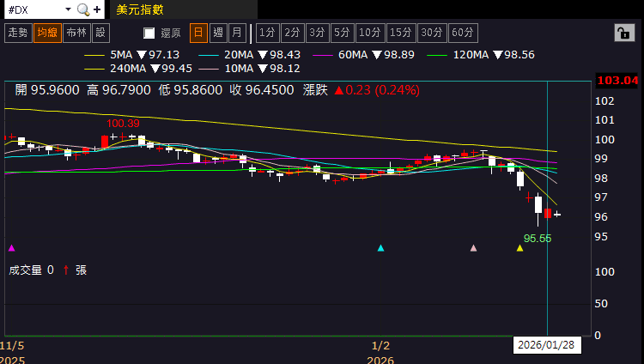Click the cyan triangle marker near 1/2

coord(381,248)
